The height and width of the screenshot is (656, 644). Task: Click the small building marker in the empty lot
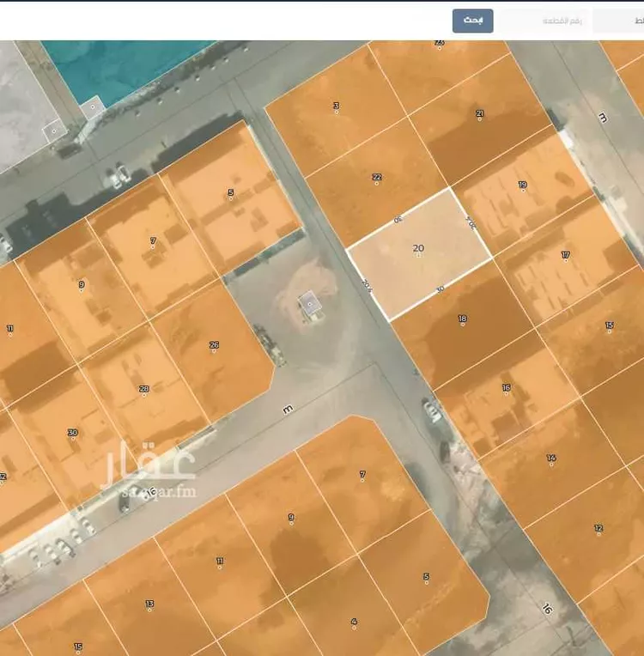(x=310, y=305)
